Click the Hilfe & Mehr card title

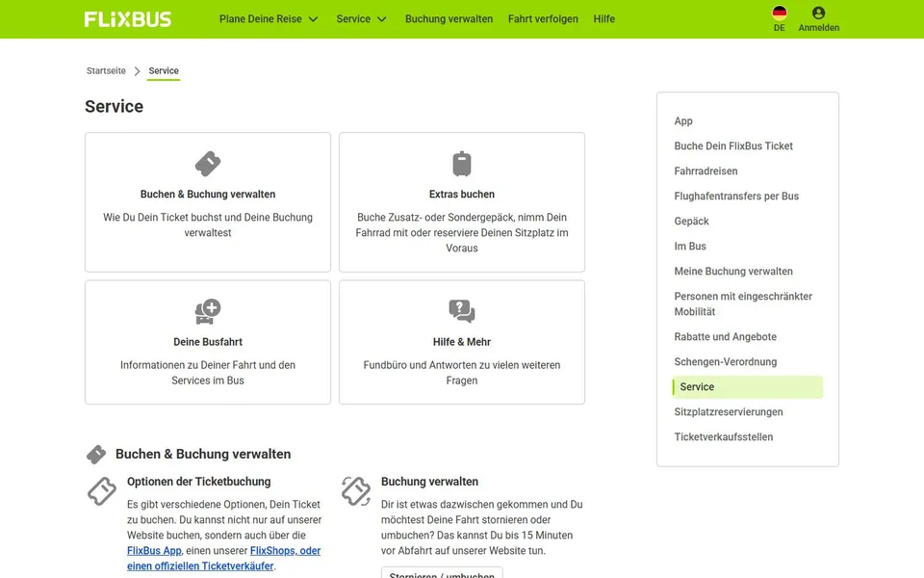click(461, 342)
